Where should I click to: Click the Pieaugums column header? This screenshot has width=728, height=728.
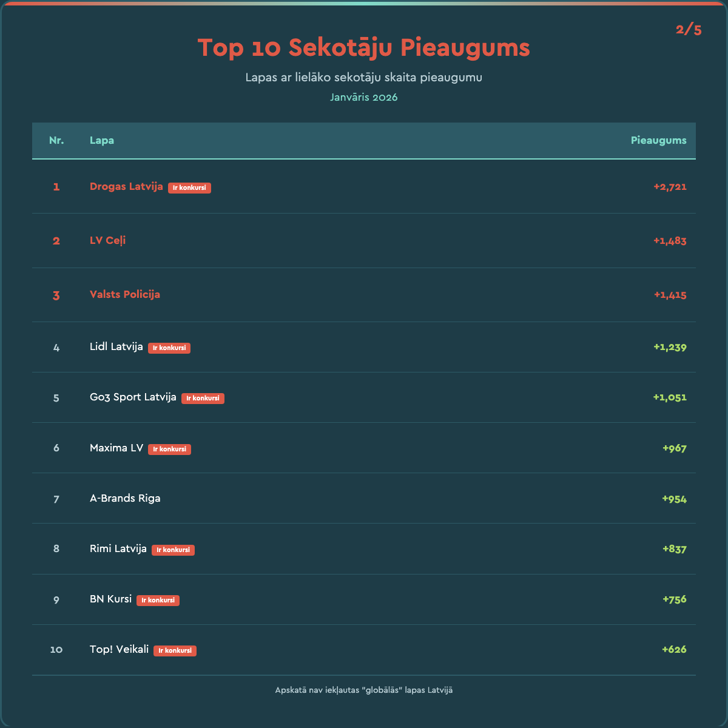tap(658, 140)
